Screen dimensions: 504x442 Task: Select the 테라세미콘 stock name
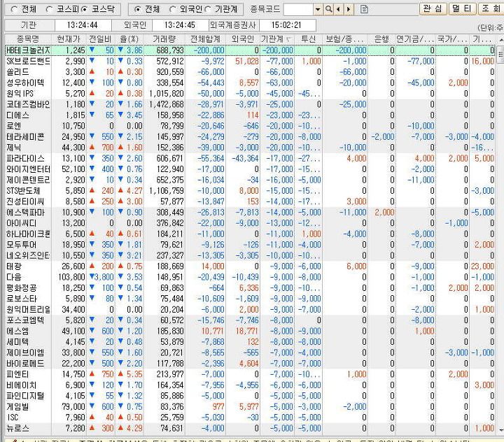click(25, 137)
